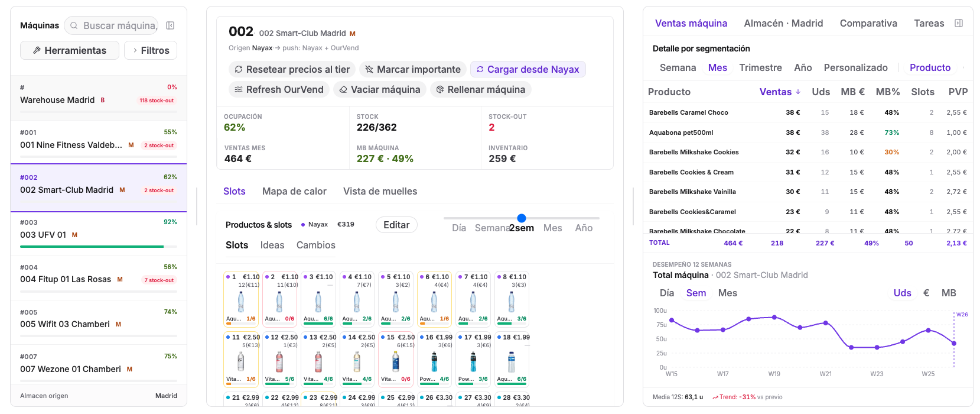Click the reset icon in Resetear precios
This screenshot has width=980, height=414.
point(239,69)
